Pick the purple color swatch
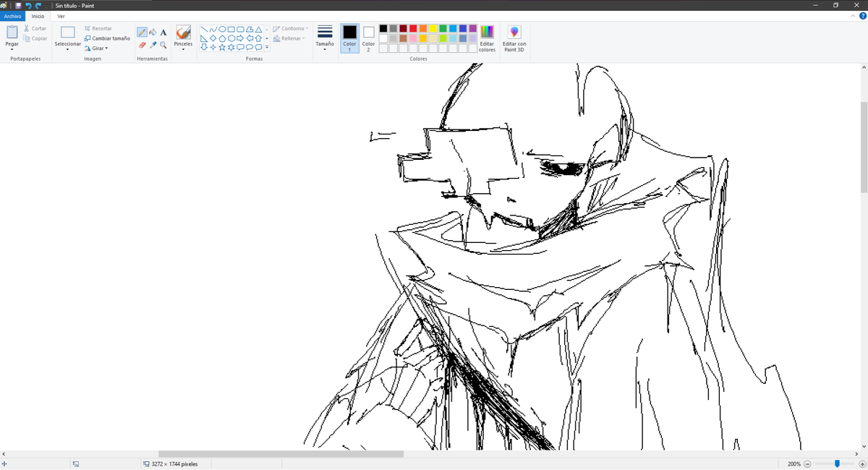This screenshot has width=868, height=470. click(x=472, y=28)
